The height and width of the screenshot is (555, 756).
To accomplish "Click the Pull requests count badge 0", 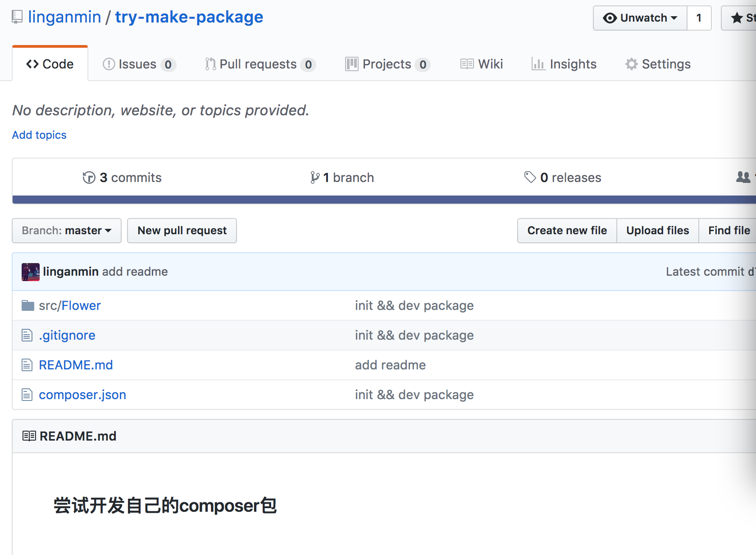I will [x=309, y=65].
